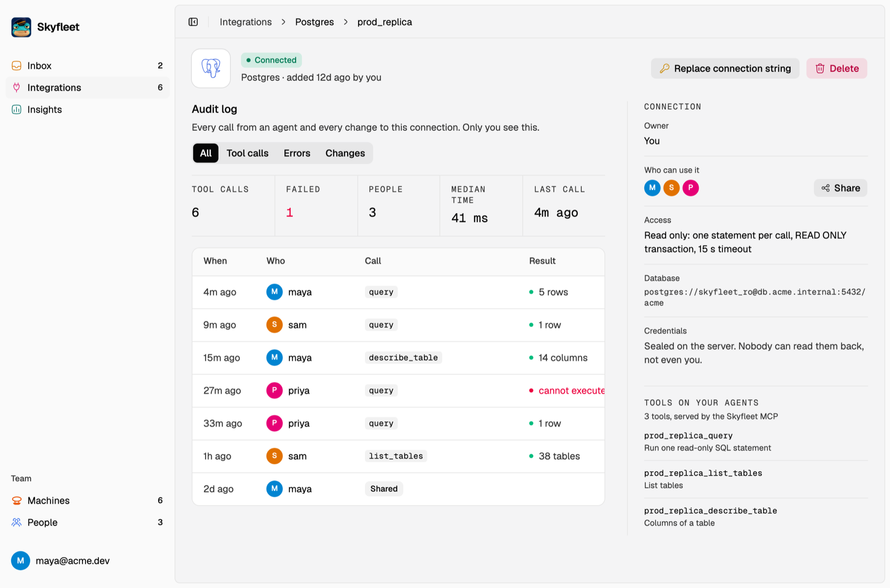Image resolution: width=890 pixels, height=588 pixels.
Task: Click the Last call '4m ago' value
Action: 556,212
